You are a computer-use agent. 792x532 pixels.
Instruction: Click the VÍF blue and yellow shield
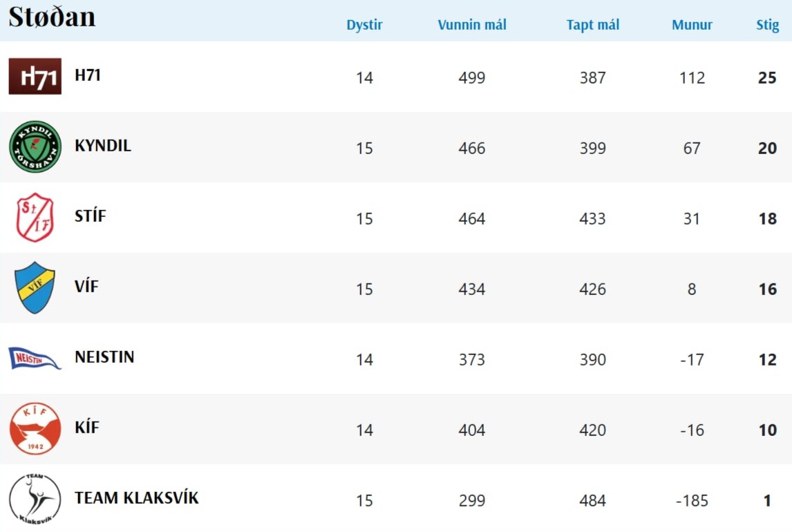click(35, 287)
